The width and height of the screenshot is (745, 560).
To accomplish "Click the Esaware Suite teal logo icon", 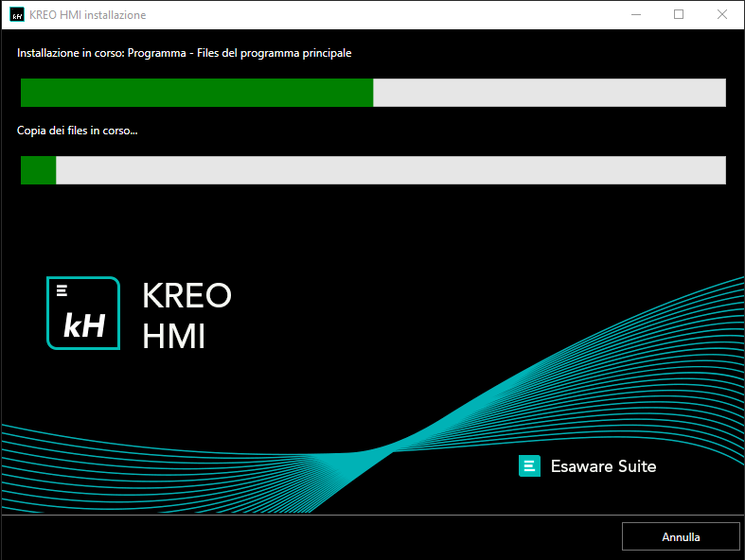I will pyautogui.click(x=529, y=465).
